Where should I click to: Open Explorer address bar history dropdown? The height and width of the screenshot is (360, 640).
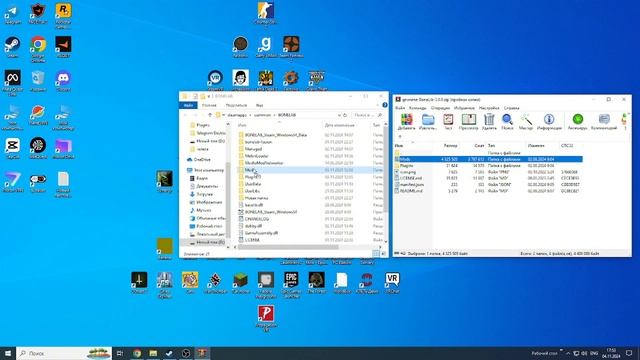339,115
